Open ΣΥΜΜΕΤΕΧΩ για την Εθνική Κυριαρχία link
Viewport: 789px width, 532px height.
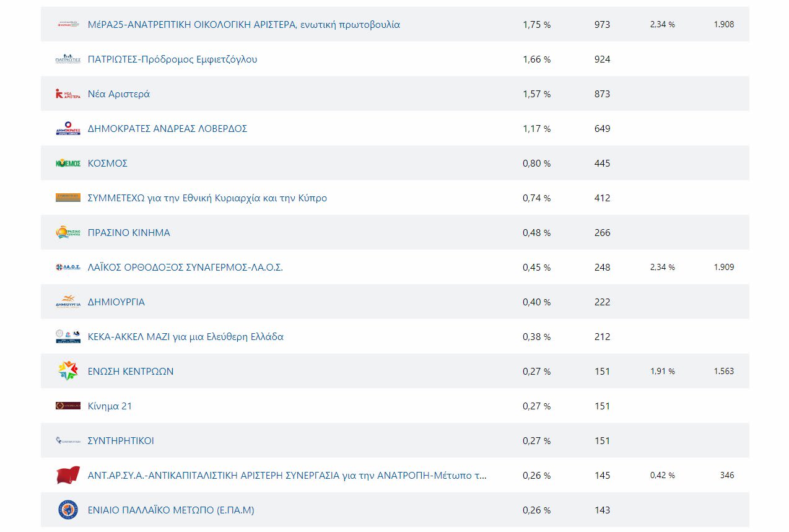coord(207,198)
